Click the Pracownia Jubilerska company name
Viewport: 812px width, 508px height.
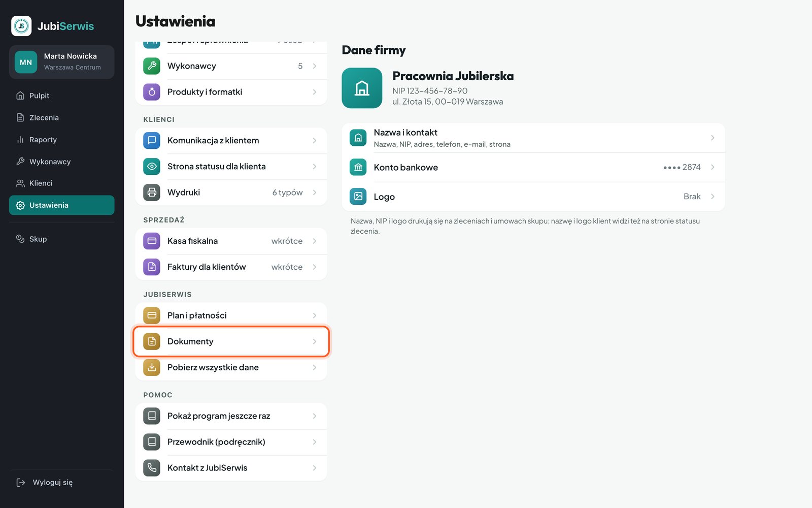click(453, 76)
